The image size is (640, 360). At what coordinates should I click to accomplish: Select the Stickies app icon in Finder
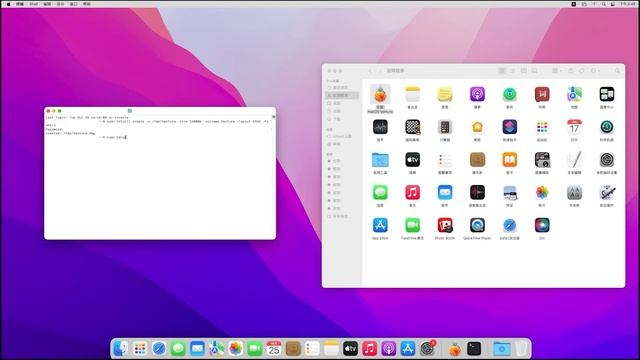(x=445, y=94)
